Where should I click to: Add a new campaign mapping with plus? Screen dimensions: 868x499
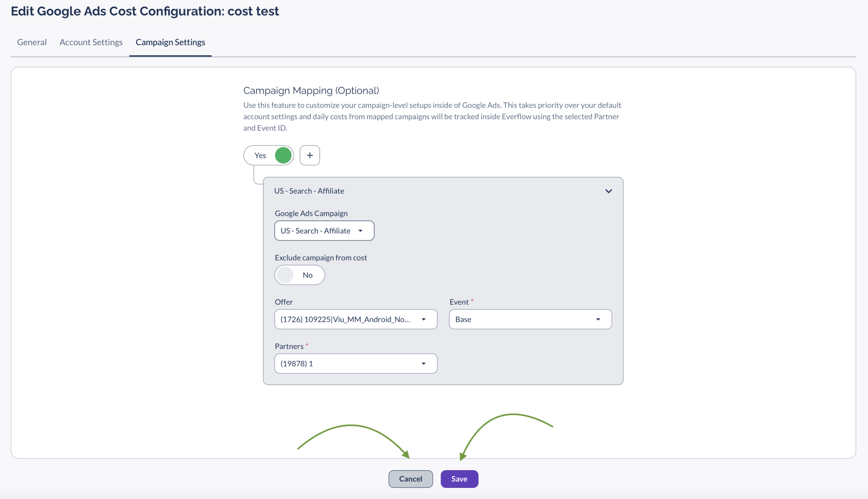[310, 155]
